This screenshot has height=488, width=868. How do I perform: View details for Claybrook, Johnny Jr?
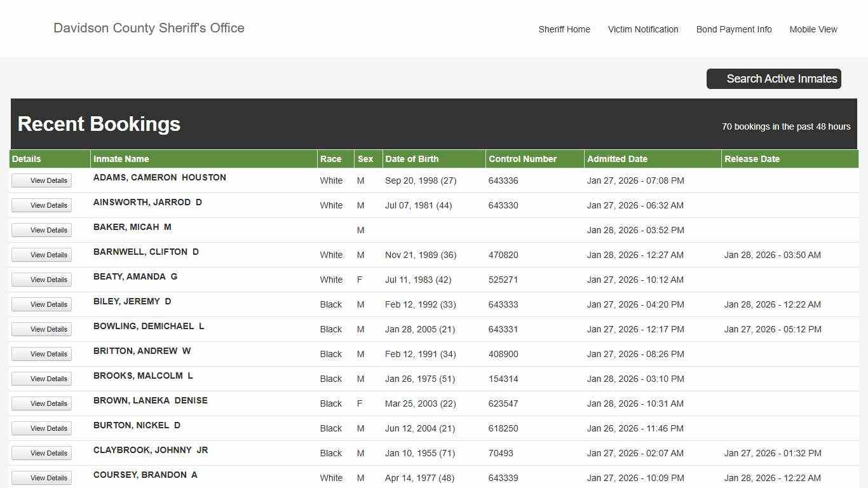[42, 453]
